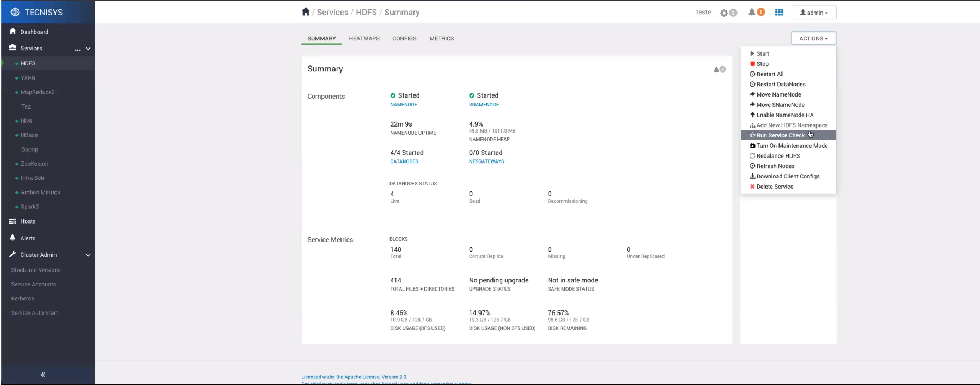Click the Services breadcrumb link
This screenshot has width=980, height=385.
pos(332,13)
